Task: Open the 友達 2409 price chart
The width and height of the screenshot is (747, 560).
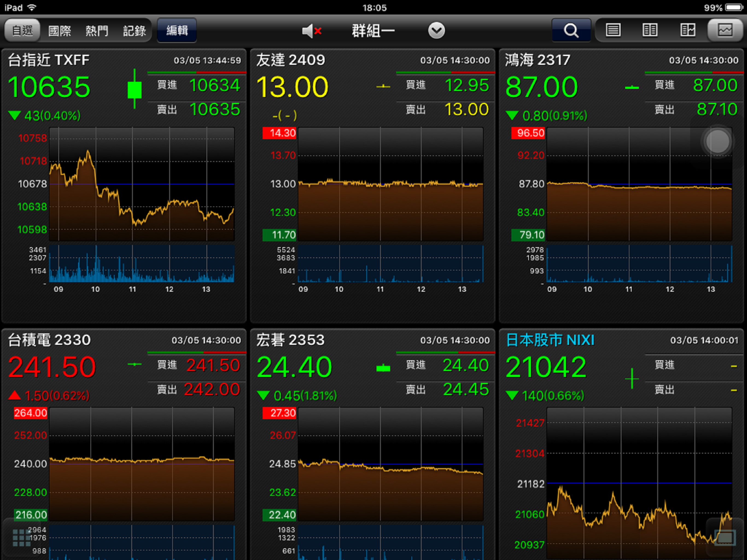Action: [x=391, y=184]
